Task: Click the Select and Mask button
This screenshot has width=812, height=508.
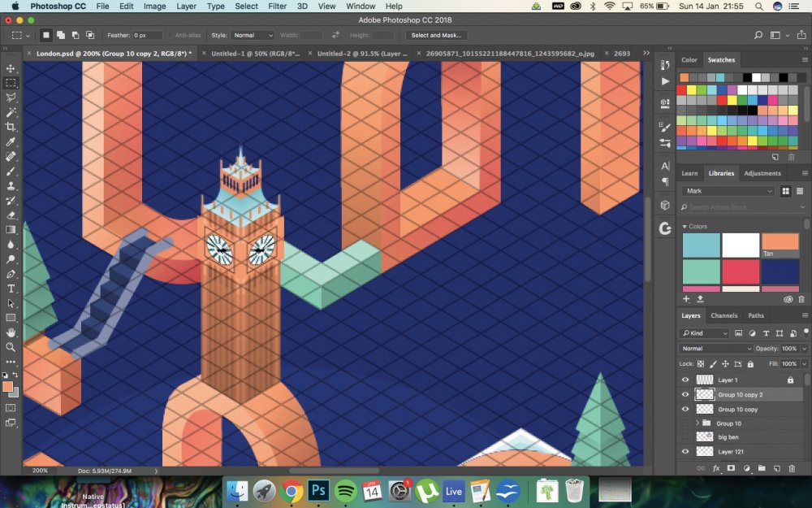Action: point(436,35)
